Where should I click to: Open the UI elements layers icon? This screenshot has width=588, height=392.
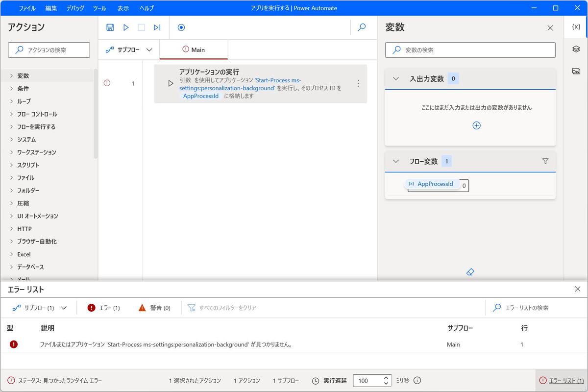coord(576,49)
